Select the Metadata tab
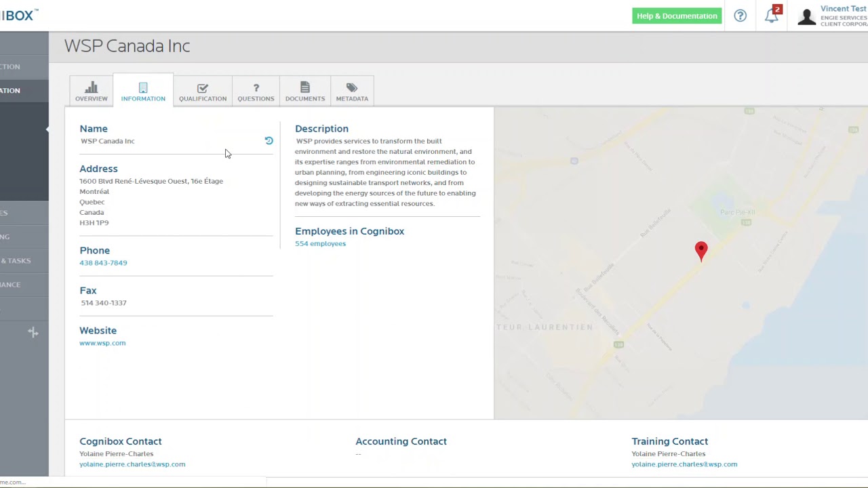The image size is (868, 488). click(352, 91)
